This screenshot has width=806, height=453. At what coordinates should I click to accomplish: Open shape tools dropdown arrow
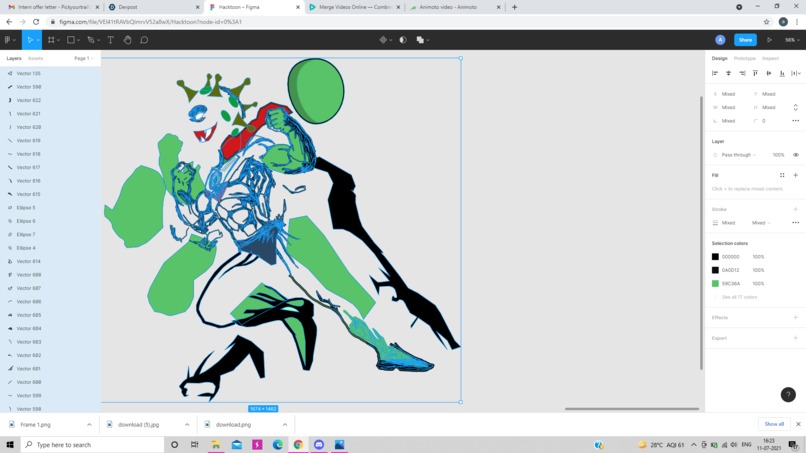tap(79, 40)
